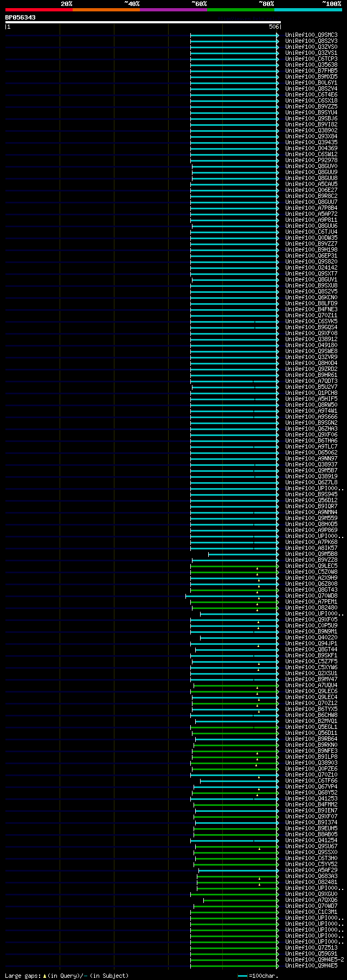This screenshot has height=980, width=347.
Task: Select label UniRef100_B8LFD9
Action: click(311, 303)
